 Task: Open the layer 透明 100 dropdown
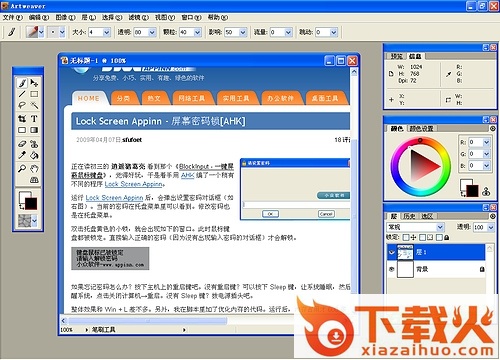(491, 227)
